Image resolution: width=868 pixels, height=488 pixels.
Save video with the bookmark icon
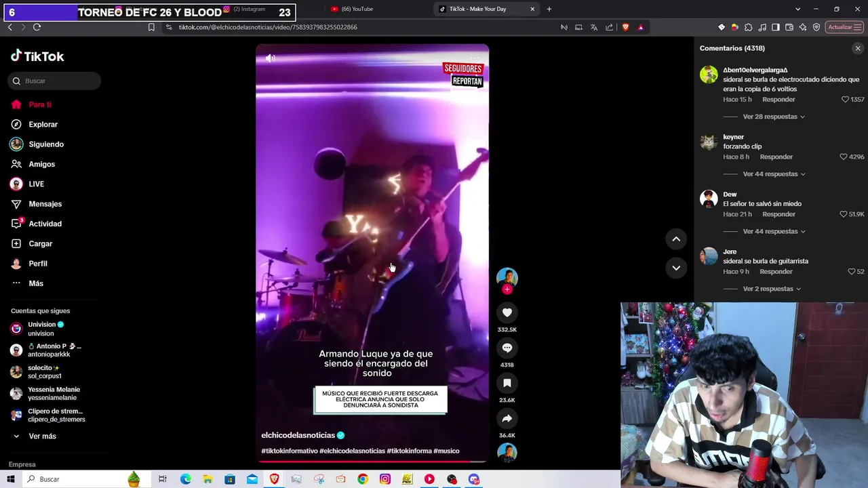point(507,383)
